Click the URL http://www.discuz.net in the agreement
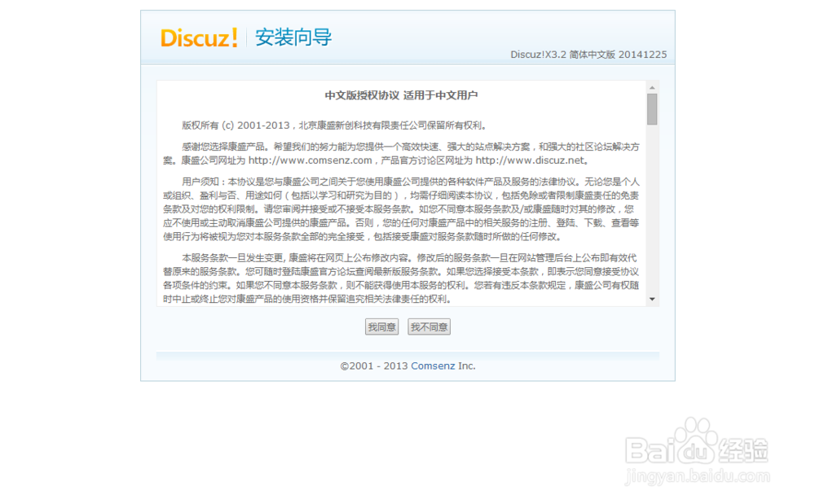 click(x=531, y=160)
